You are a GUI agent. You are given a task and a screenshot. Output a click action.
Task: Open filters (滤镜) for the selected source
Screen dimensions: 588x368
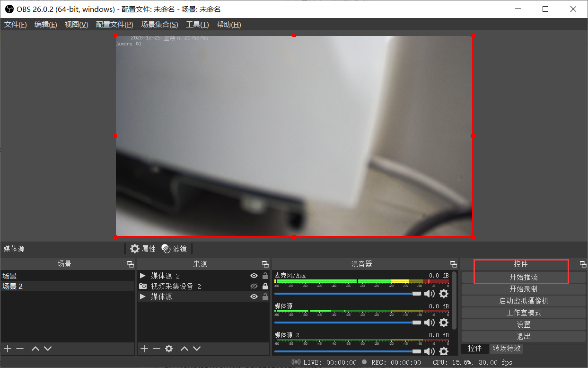coord(174,249)
